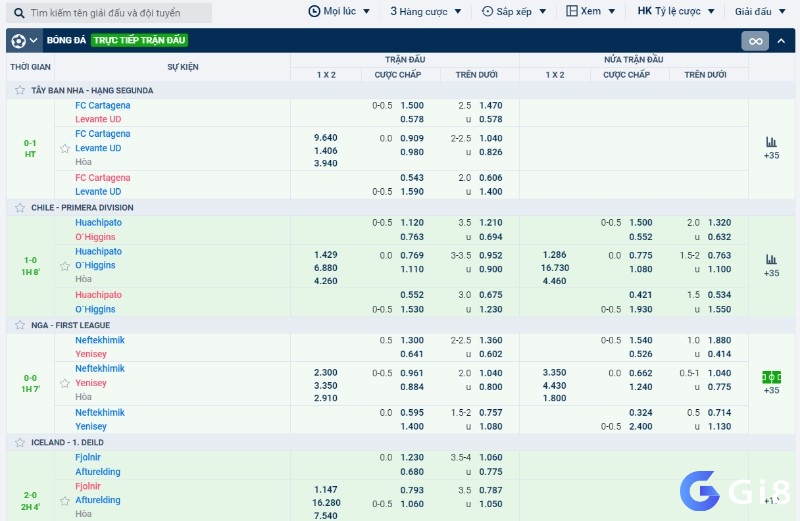Open Huachipato team link in first Chile row
The width and height of the screenshot is (800, 521).
coord(98,223)
